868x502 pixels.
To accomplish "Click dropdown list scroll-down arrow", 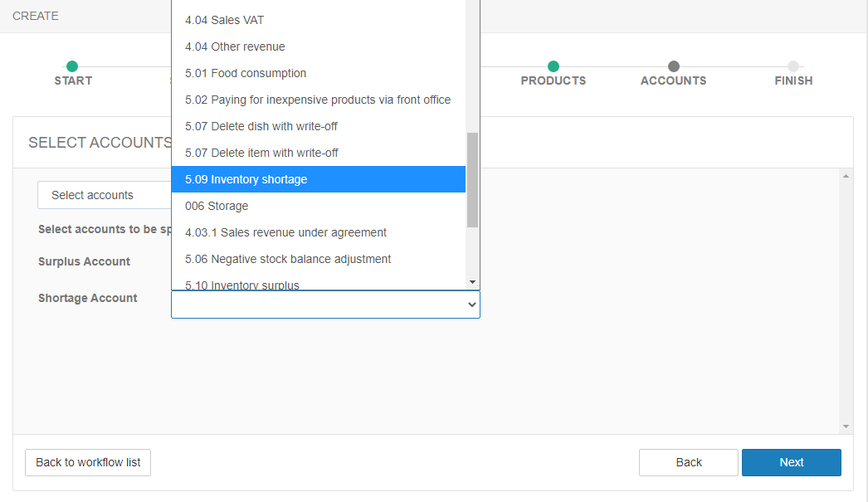I will [472, 282].
